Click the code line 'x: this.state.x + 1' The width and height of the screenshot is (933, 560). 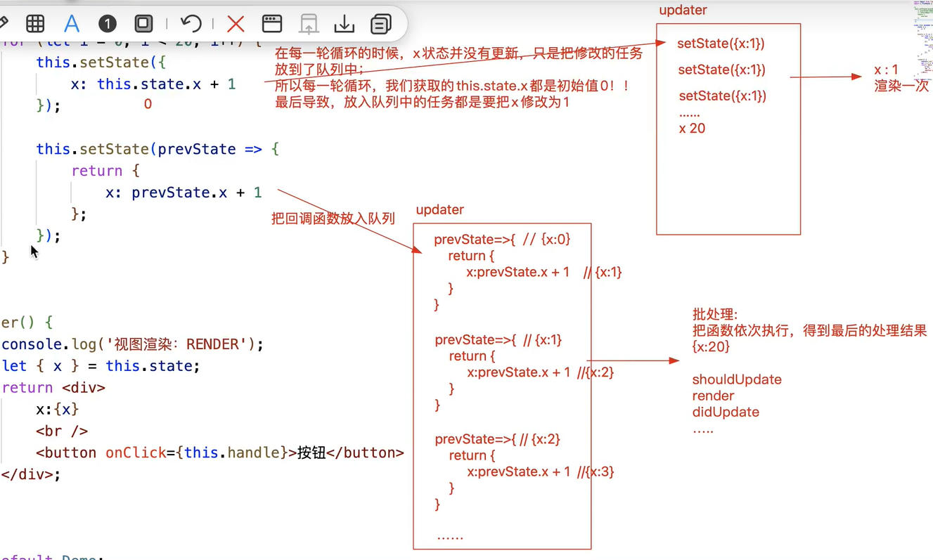153,84
